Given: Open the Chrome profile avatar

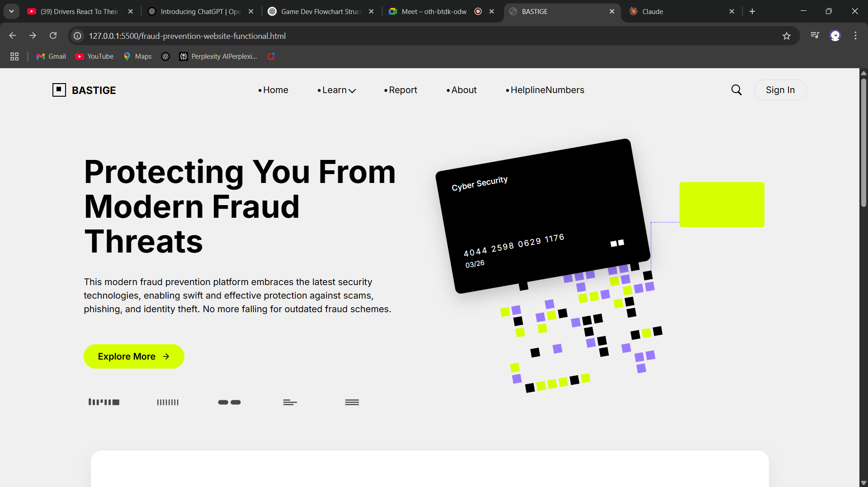Looking at the screenshot, I should 835,36.
